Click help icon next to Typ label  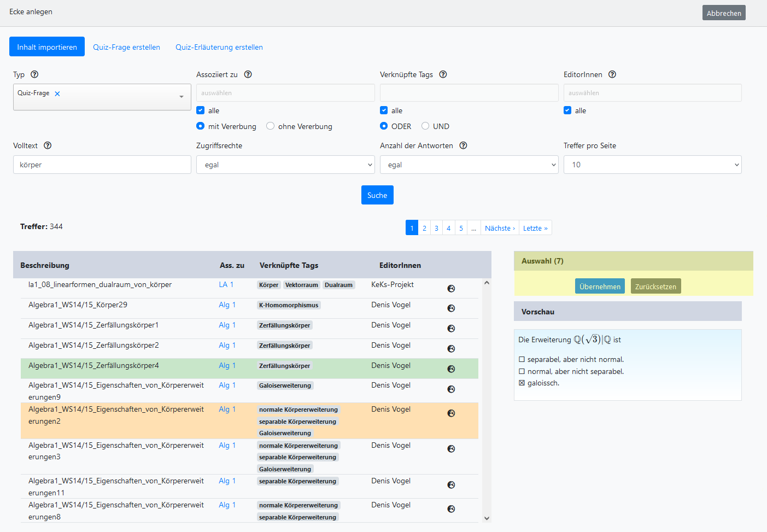coord(34,74)
